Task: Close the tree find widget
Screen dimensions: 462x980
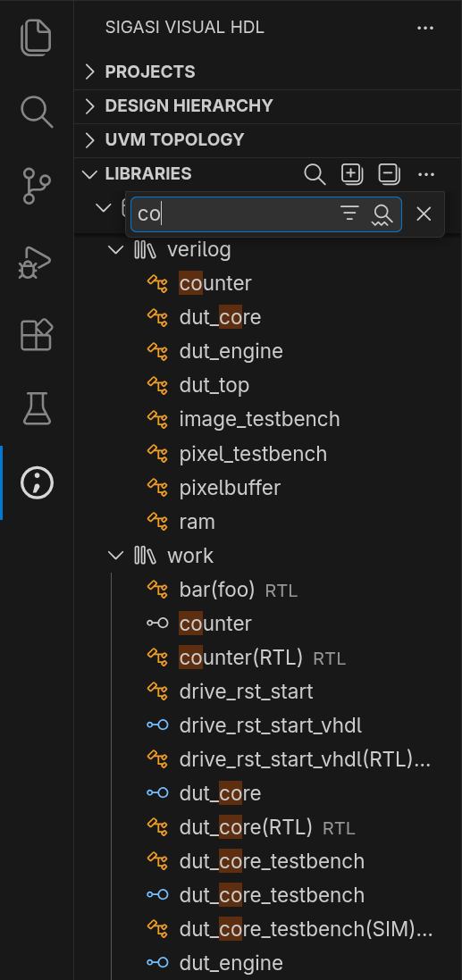Action: tap(424, 214)
